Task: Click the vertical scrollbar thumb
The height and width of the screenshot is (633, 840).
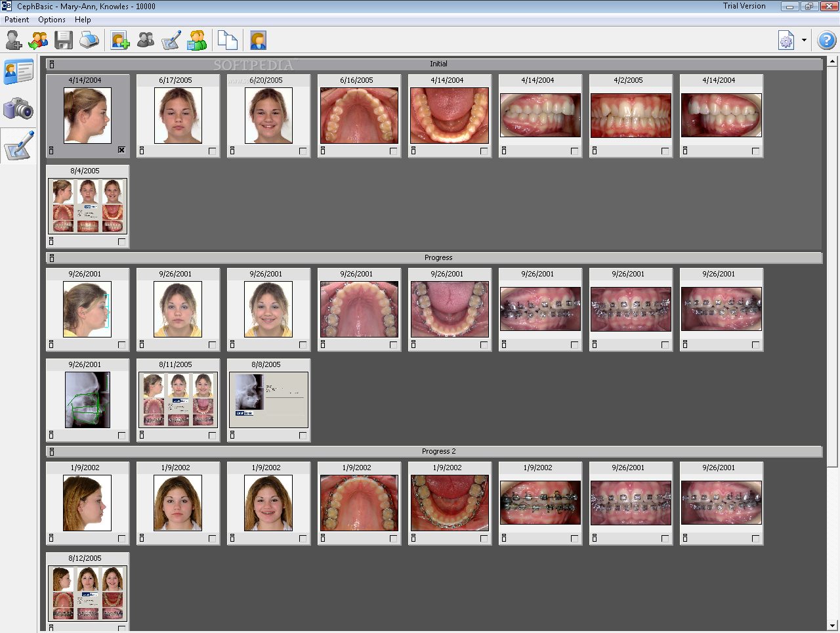Action: tap(832, 266)
